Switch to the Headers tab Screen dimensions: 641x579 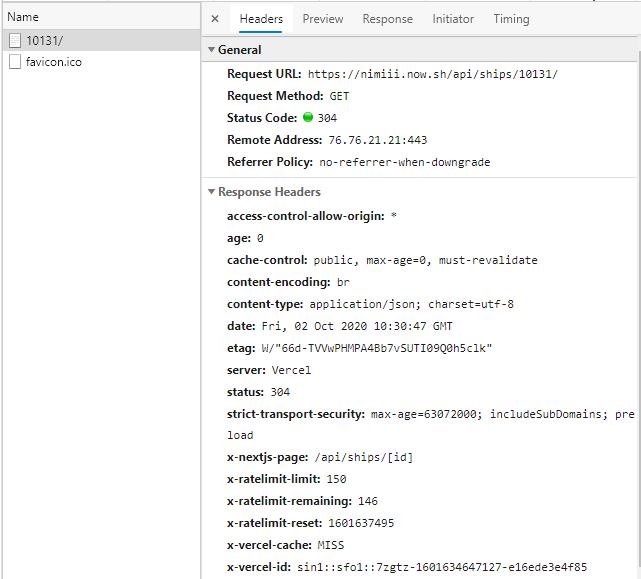[261, 19]
